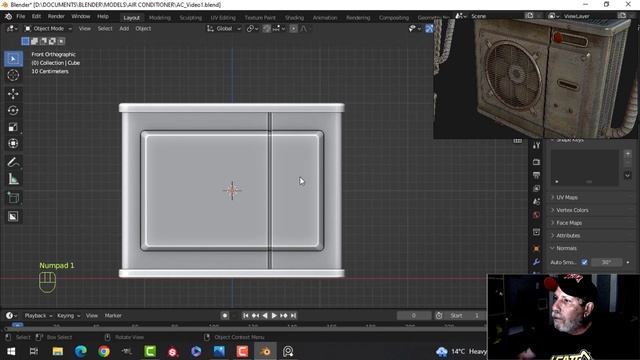Toggle the snapping magnet icon
The image size is (640, 360).
click(x=267, y=29)
